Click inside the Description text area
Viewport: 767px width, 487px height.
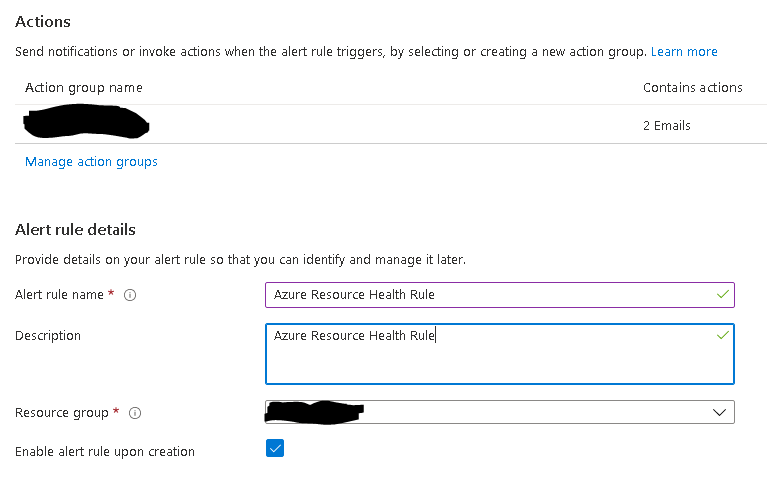tap(500, 354)
